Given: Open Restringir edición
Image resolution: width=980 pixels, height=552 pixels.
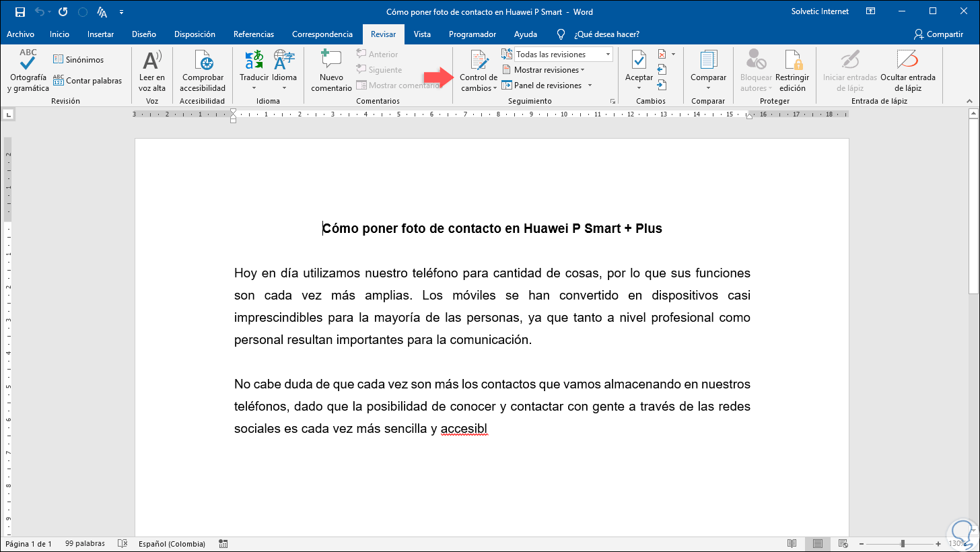Looking at the screenshot, I should (792, 71).
